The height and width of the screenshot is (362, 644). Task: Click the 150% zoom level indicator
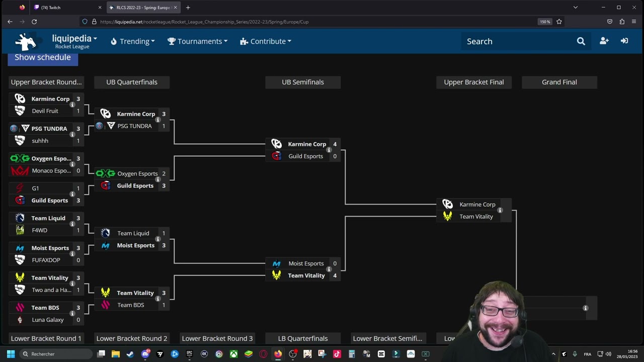tap(545, 22)
